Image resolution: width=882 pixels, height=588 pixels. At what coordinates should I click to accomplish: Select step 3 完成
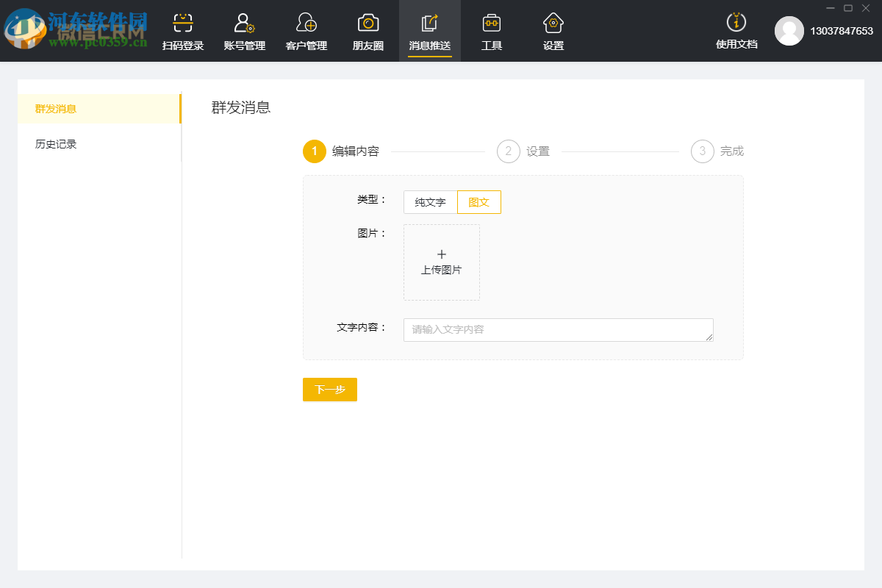(702, 151)
